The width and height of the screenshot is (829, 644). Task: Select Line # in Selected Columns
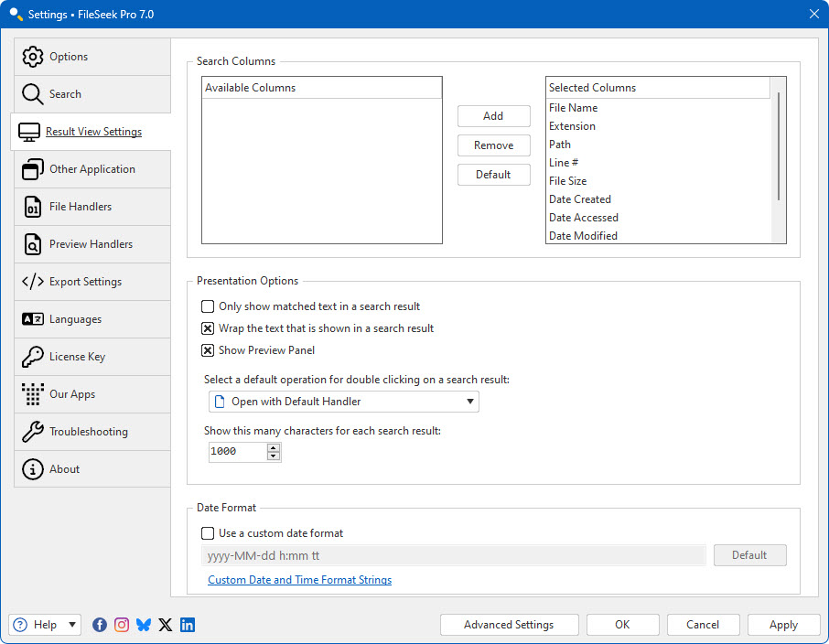[658, 163]
